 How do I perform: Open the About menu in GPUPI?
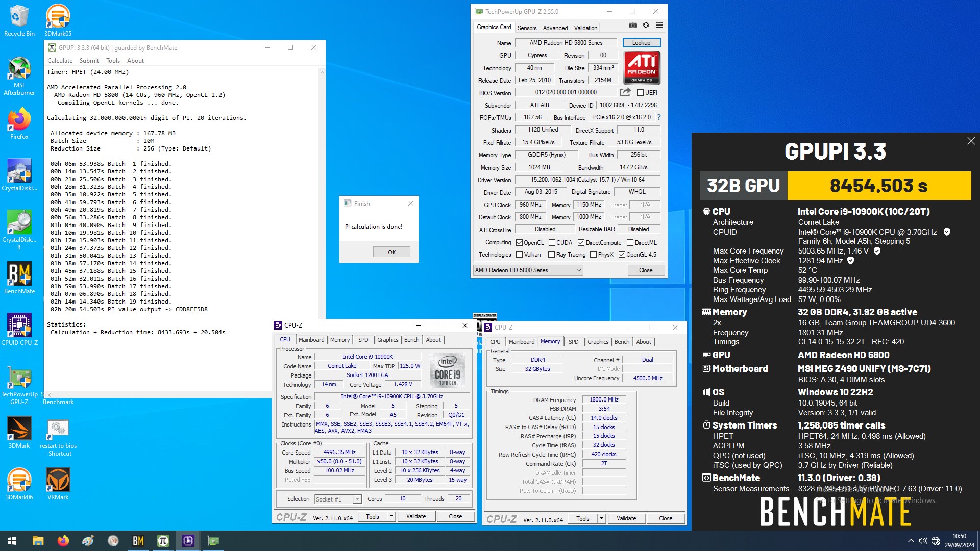tap(135, 61)
